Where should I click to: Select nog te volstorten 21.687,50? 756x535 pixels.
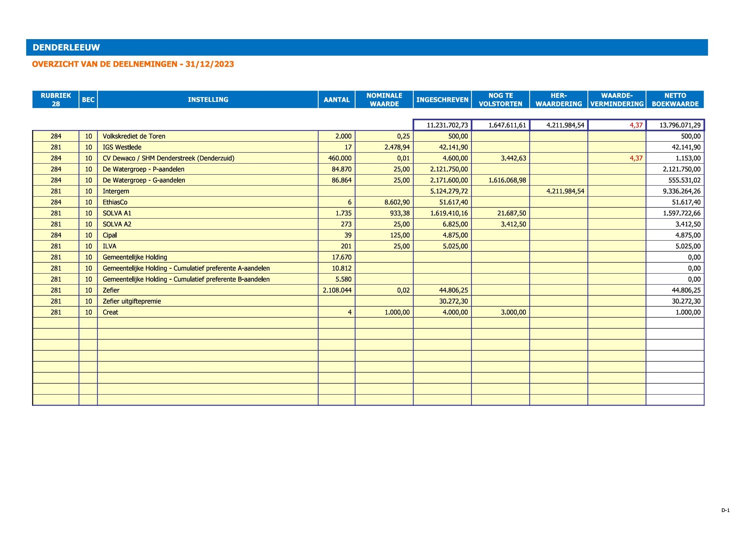coord(500,213)
